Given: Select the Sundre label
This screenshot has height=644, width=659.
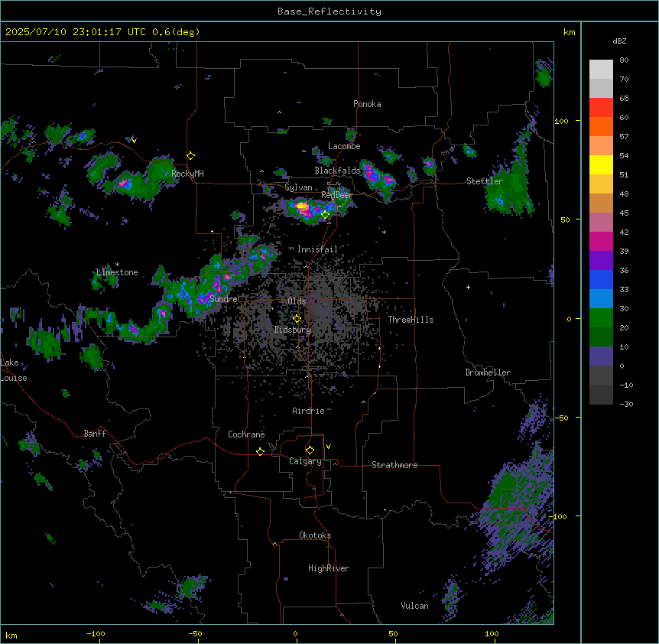Looking at the screenshot, I should click(223, 299).
